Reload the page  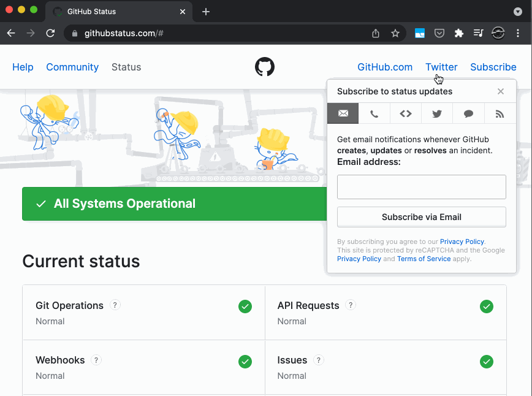coord(50,33)
